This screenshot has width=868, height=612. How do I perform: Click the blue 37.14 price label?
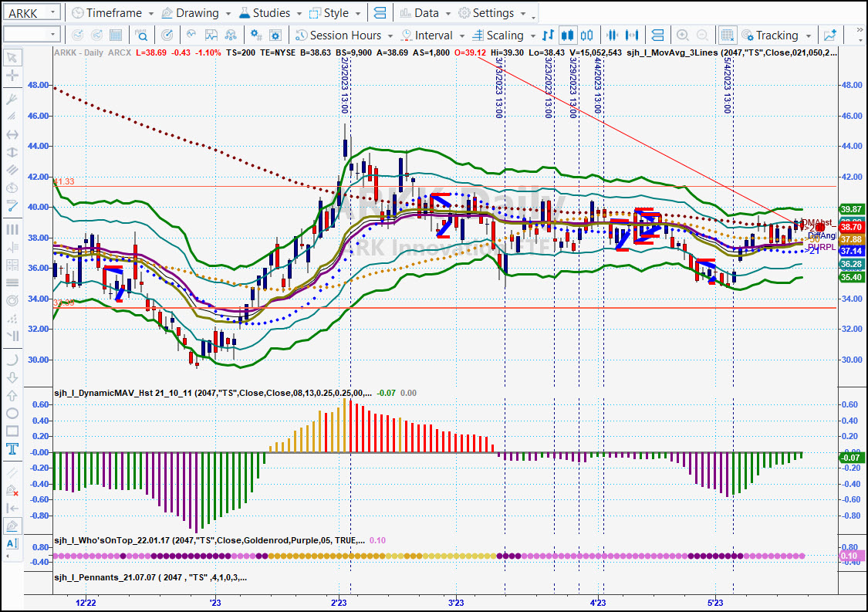851,251
